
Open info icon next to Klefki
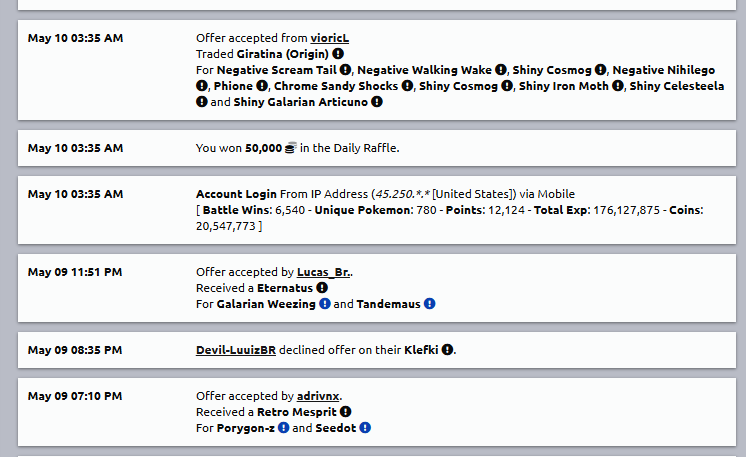tap(447, 350)
